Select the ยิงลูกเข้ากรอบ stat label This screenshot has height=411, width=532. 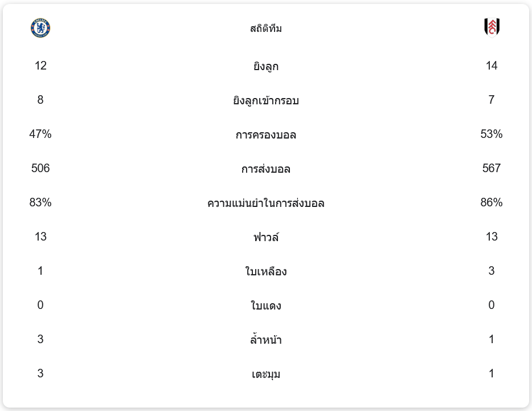pyautogui.click(x=266, y=101)
